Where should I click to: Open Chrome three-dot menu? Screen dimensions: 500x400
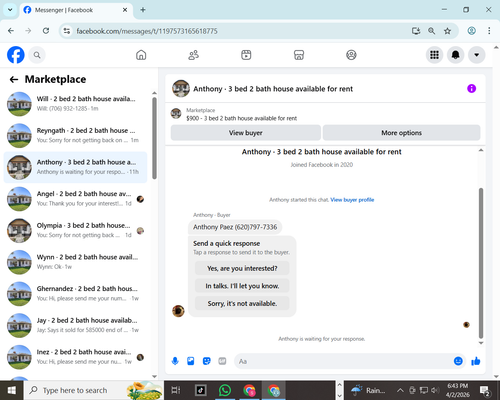tap(489, 31)
